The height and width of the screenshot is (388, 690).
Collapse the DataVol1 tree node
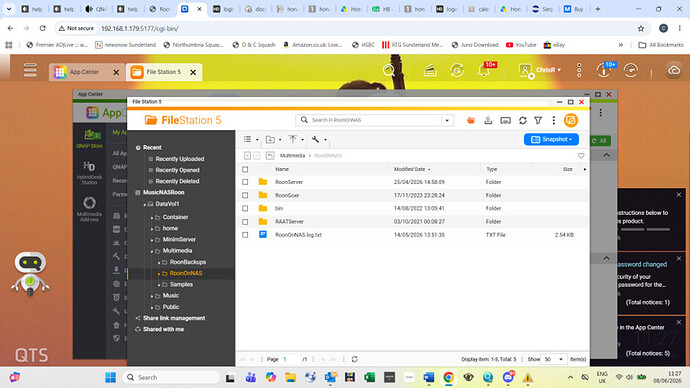click(x=144, y=205)
